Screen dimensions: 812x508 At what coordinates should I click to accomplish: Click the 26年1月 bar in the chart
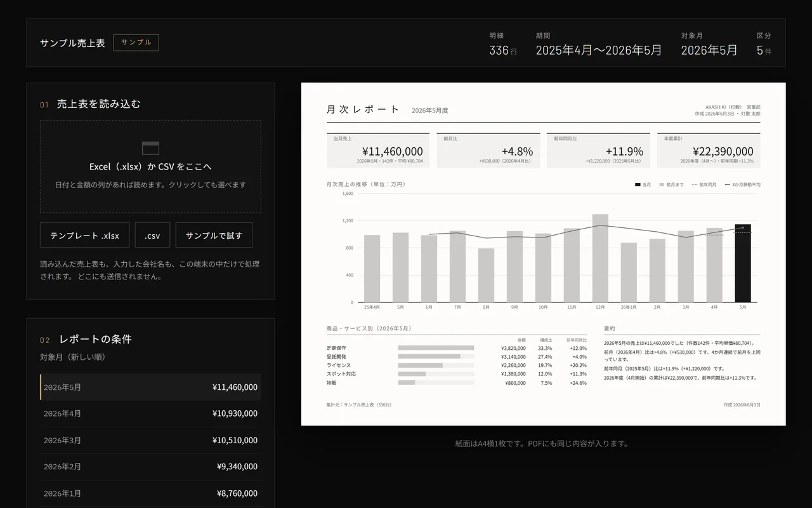pyautogui.click(x=629, y=272)
